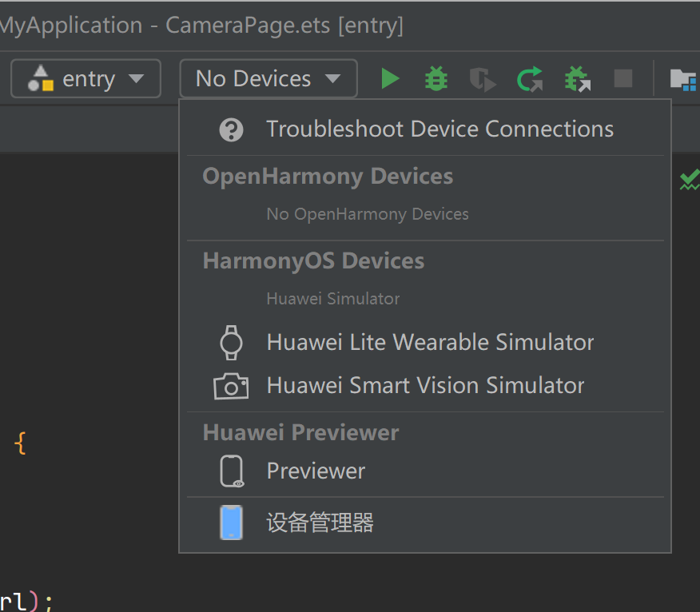Click the blue phone device manager icon
The height and width of the screenshot is (612, 700).
click(x=231, y=523)
